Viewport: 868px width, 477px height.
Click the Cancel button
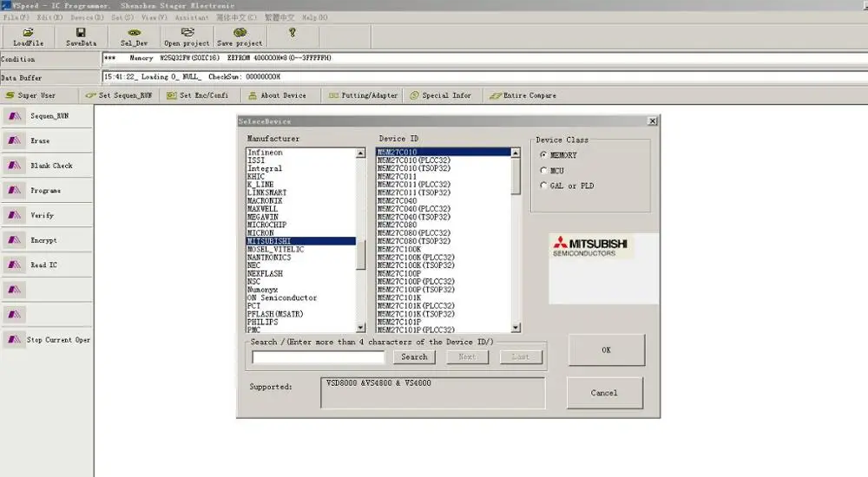604,393
